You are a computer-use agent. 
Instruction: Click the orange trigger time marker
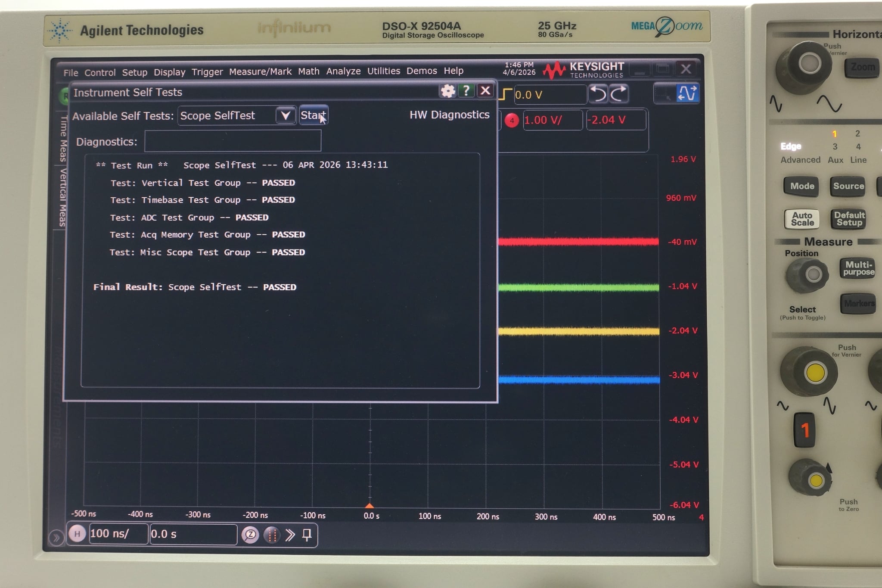pos(370,505)
